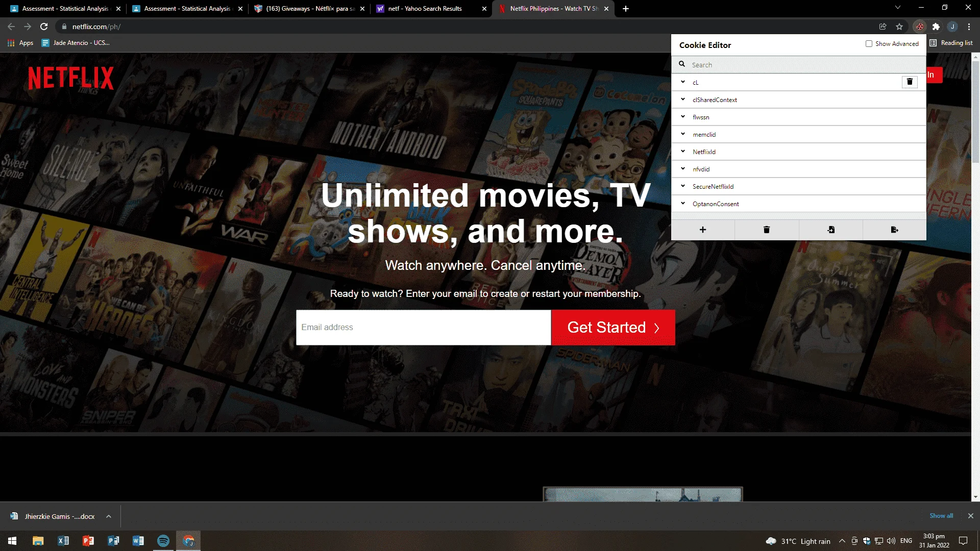Open the Chrome extensions puzzle icon

pyautogui.click(x=936, y=27)
